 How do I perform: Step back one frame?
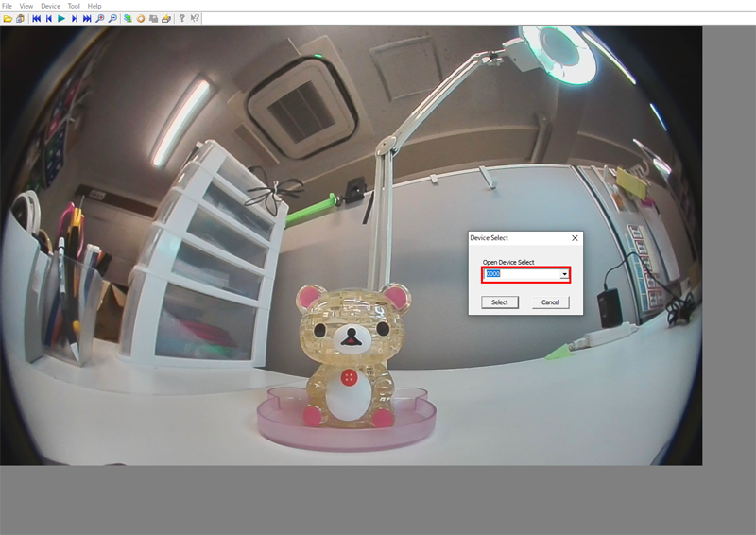49,18
